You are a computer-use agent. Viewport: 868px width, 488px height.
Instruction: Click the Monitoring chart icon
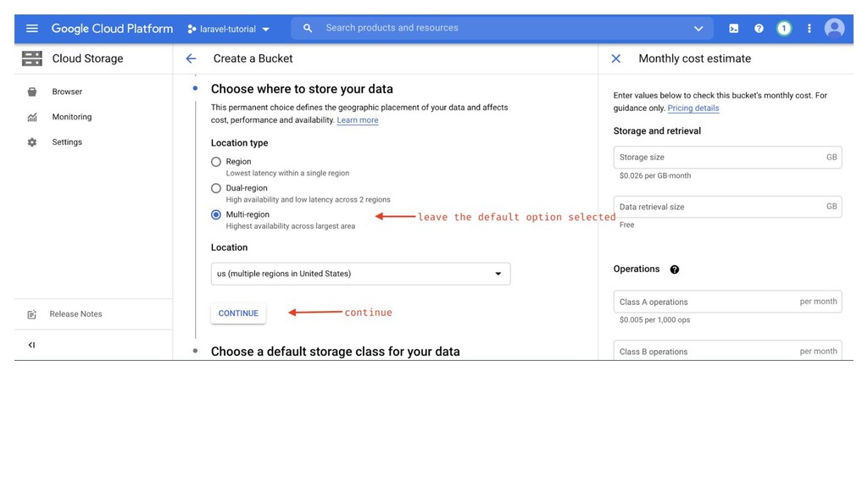32,117
